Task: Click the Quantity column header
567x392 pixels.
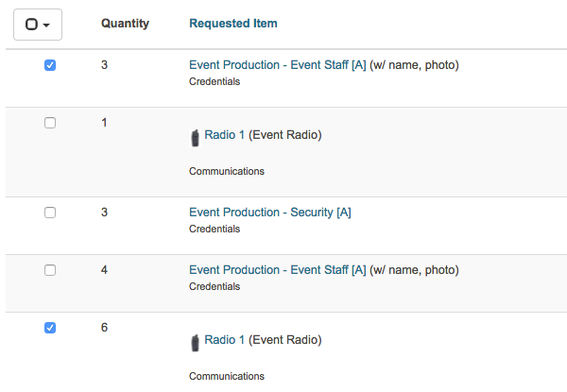Action: coord(125,24)
